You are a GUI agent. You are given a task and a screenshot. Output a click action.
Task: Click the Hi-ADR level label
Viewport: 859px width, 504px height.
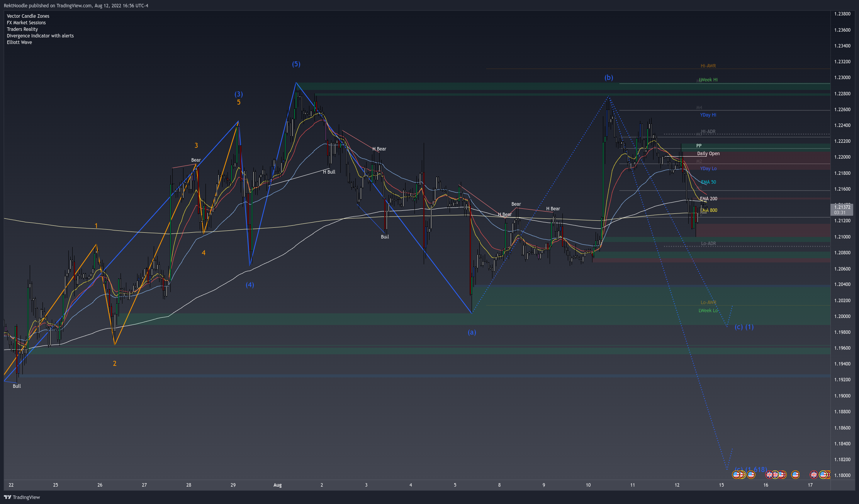tap(708, 132)
